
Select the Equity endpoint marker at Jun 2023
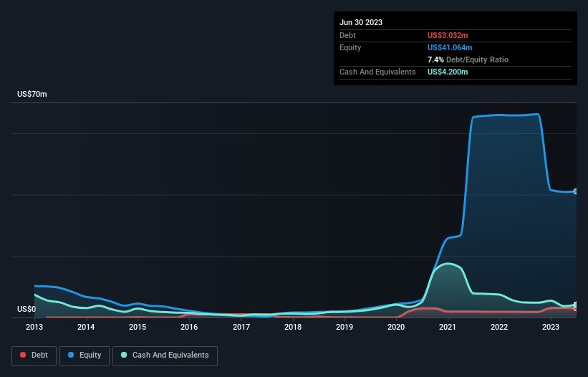pyautogui.click(x=576, y=191)
